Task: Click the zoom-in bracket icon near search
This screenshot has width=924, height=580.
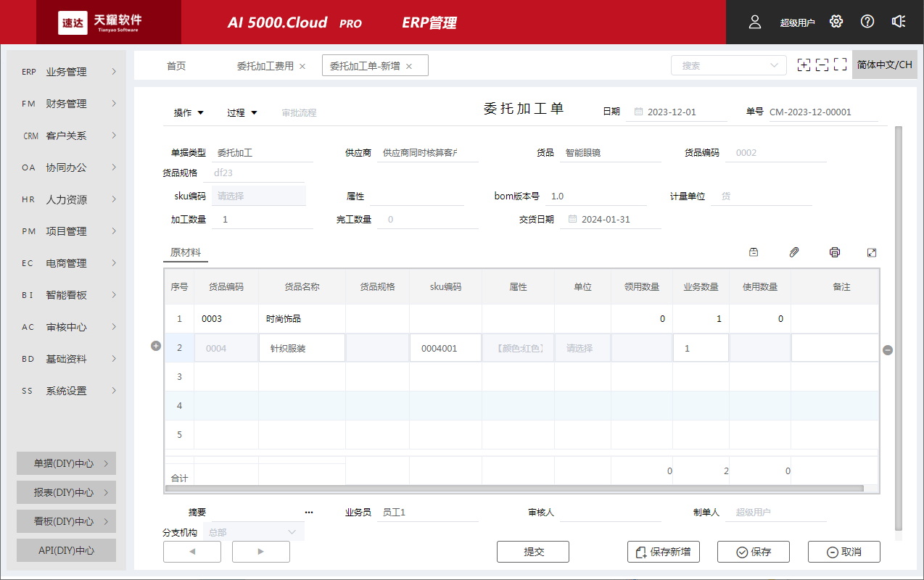Action: tap(804, 65)
